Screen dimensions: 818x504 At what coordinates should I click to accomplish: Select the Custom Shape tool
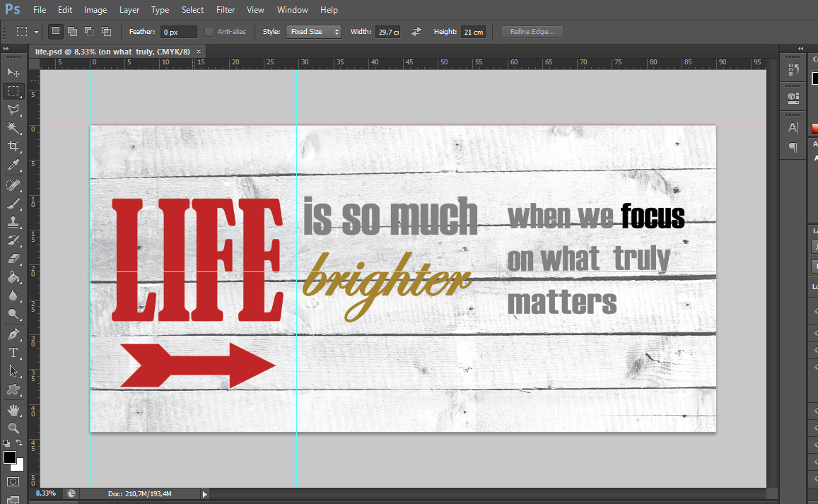pyautogui.click(x=13, y=389)
